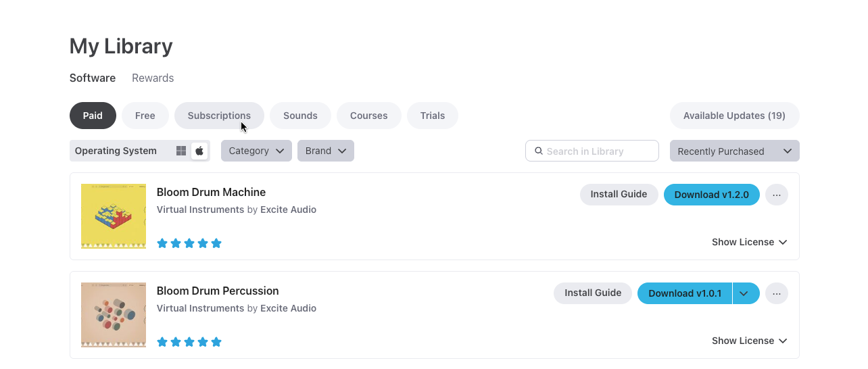The image size is (868, 369).
Task: Open version arrow beside Download v1.0.1
Action: click(744, 293)
